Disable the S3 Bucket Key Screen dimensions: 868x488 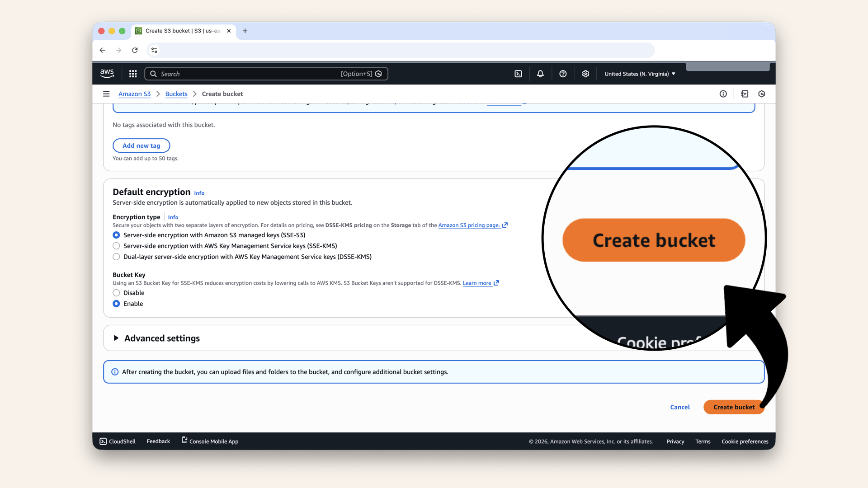click(x=116, y=293)
